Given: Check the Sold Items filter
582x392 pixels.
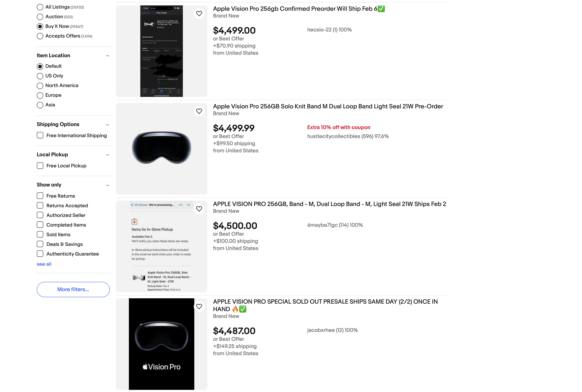Looking at the screenshot, I should [40, 234].
